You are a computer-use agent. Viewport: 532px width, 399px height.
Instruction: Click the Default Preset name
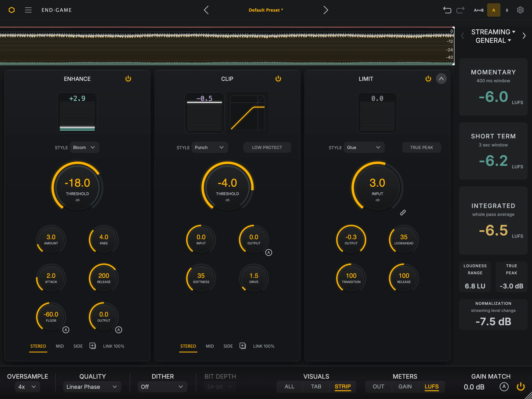[x=266, y=10]
